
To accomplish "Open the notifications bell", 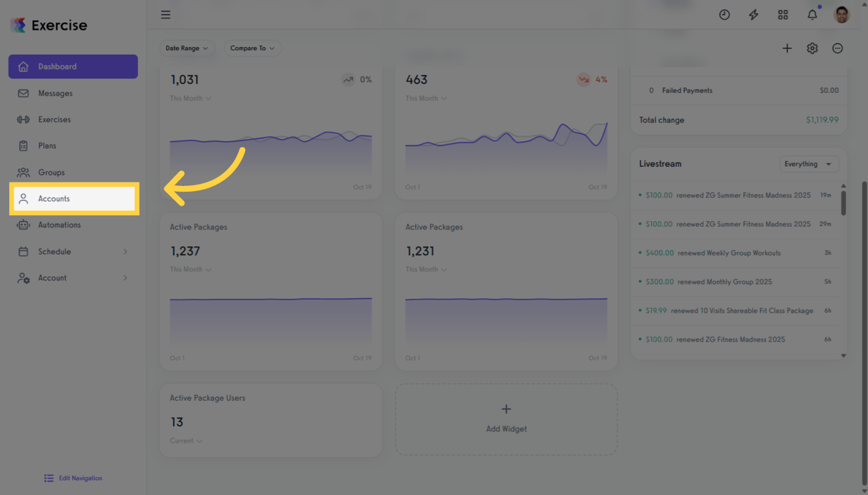I will pos(812,14).
